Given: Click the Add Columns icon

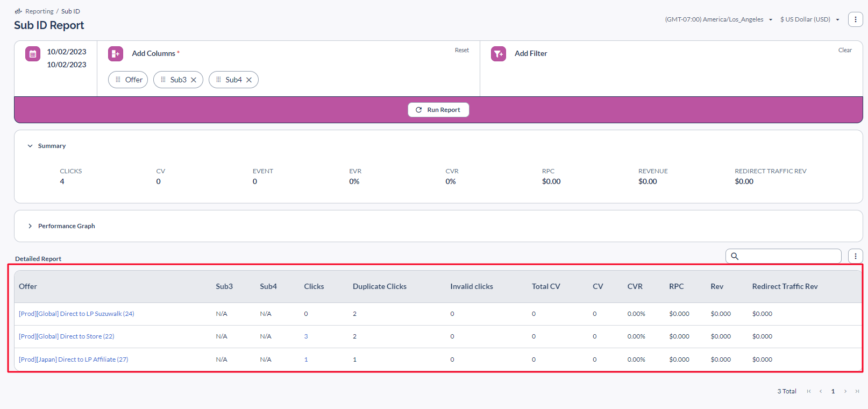Looking at the screenshot, I should click(x=116, y=54).
